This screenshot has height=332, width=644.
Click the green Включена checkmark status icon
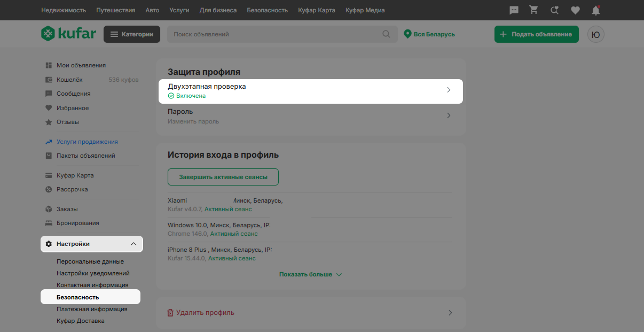coord(171,96)
